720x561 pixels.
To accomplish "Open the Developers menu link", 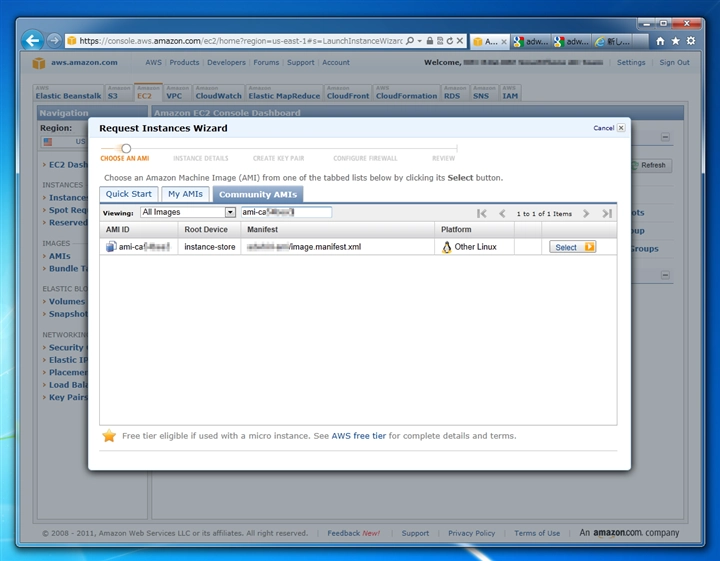I will [226, 62].
